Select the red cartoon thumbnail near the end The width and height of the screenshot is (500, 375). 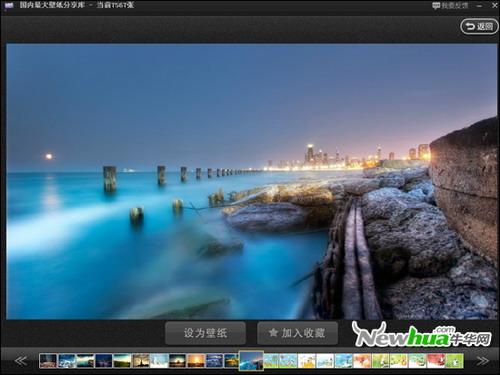(x=436, y=361)
